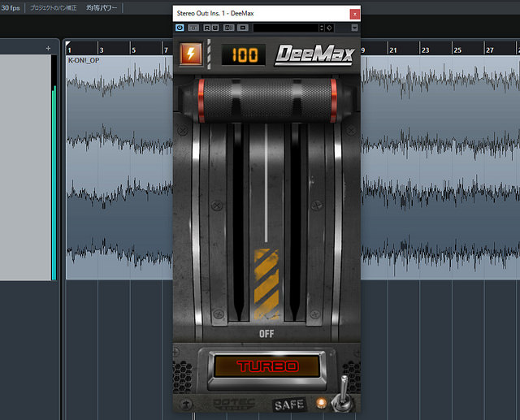520x420 pixels.
Task: Switch A/B settings button in plugin header
Action: pyautogui.click(x=229, y=28)
